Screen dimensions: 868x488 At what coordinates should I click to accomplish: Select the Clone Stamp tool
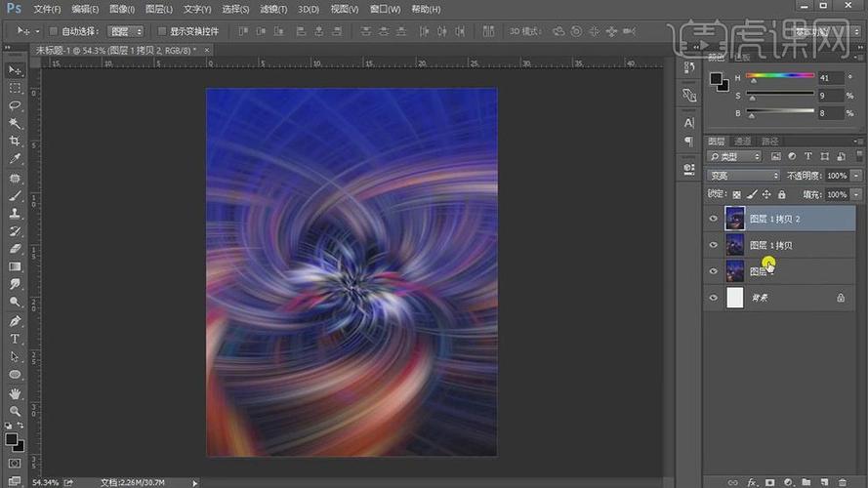pyautogui.click(x=15, y=213)
